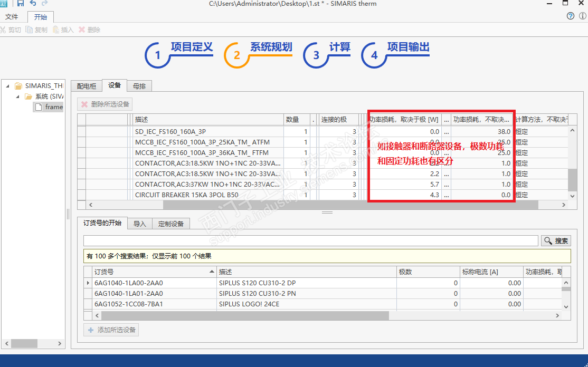Click project tree horizontal scroll right arrow
Image resolution: width=588 pixels, height=367 pixels.
tap(59, 343)
